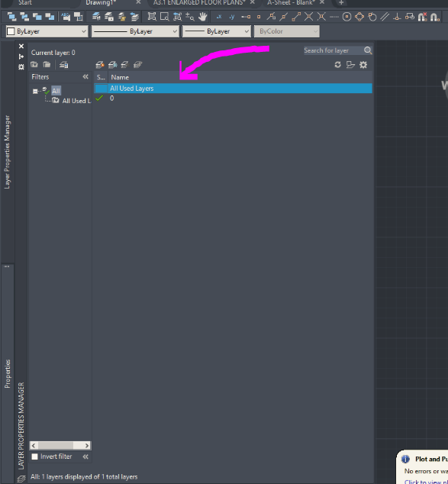Click the .Y point filter icon
The height and width of the screenshot is (484, 448).
(232, 17)
